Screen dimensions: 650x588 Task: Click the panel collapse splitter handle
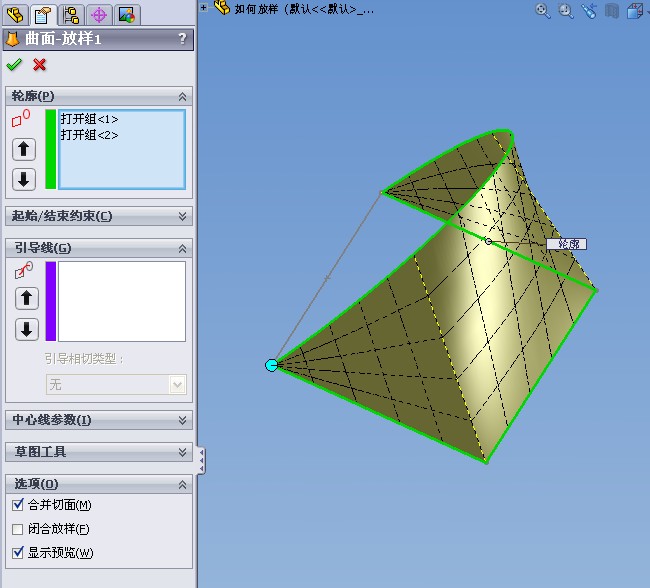pyautogui.click(x=201, y=460)
